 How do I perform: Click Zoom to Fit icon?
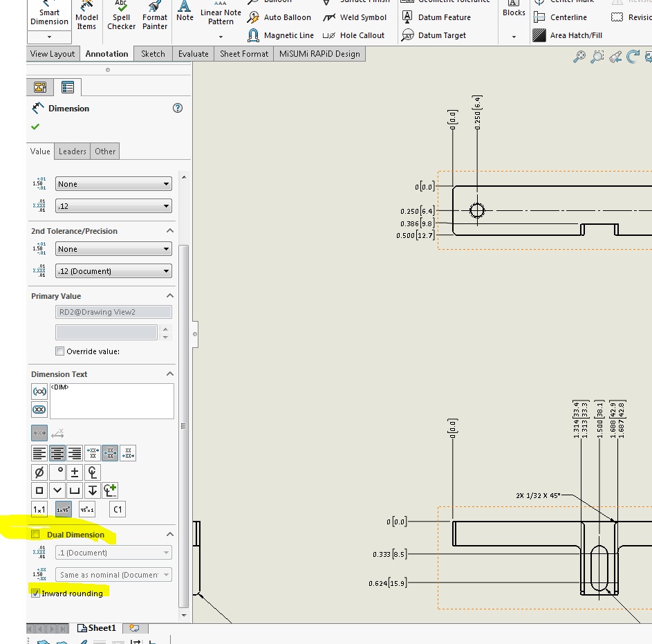coord(579,56)
